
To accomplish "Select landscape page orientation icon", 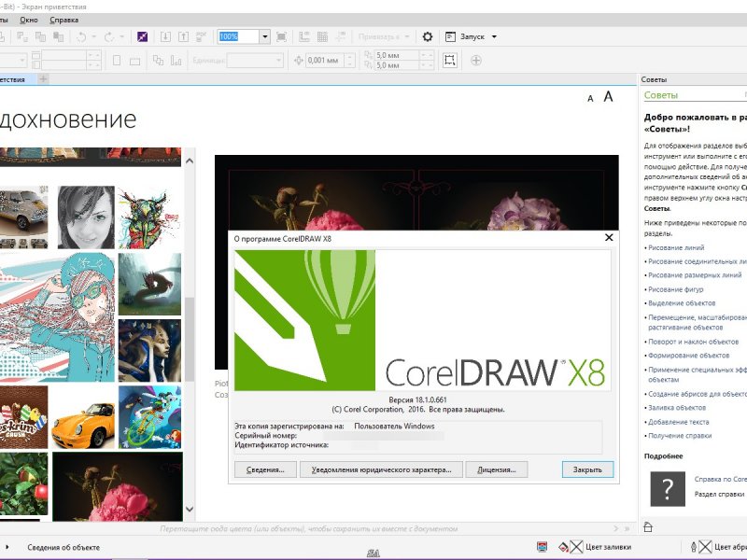I will [x=134, y=61].
